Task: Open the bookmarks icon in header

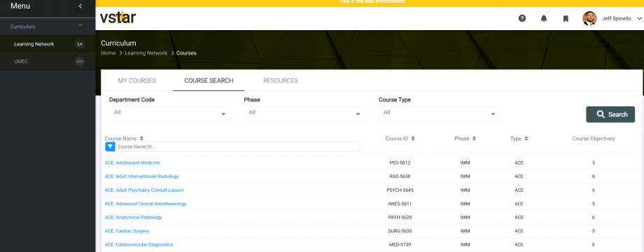Action: click(x=566, y=18)
